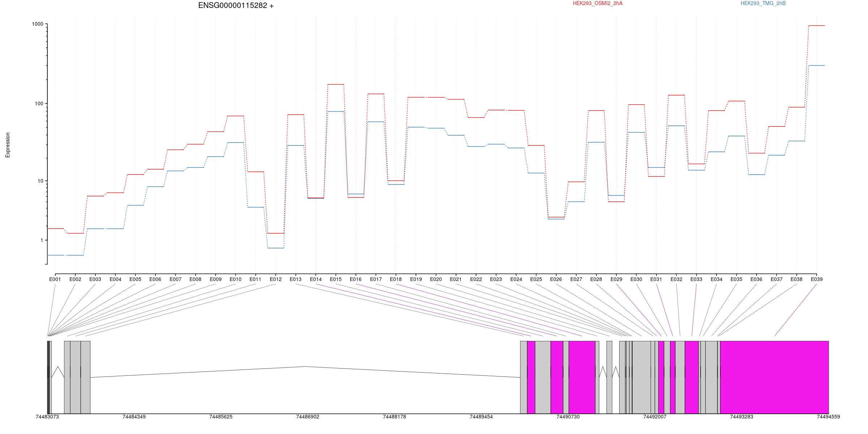Click the Expression y-axis label

[8, 145]
